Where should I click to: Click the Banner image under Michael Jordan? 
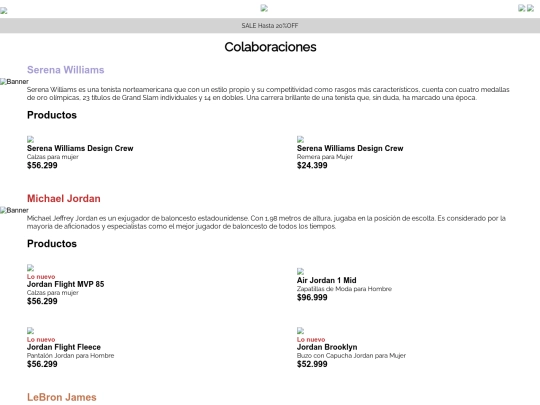14,210
